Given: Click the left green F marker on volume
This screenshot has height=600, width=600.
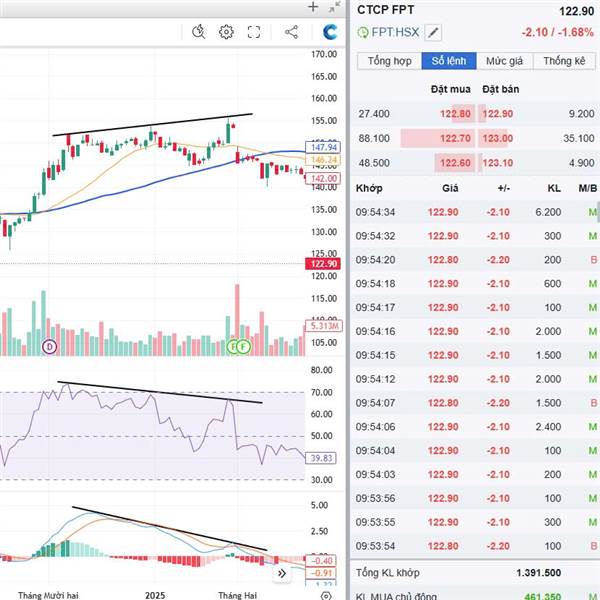Looking at the screenshot, I should 233,347.
